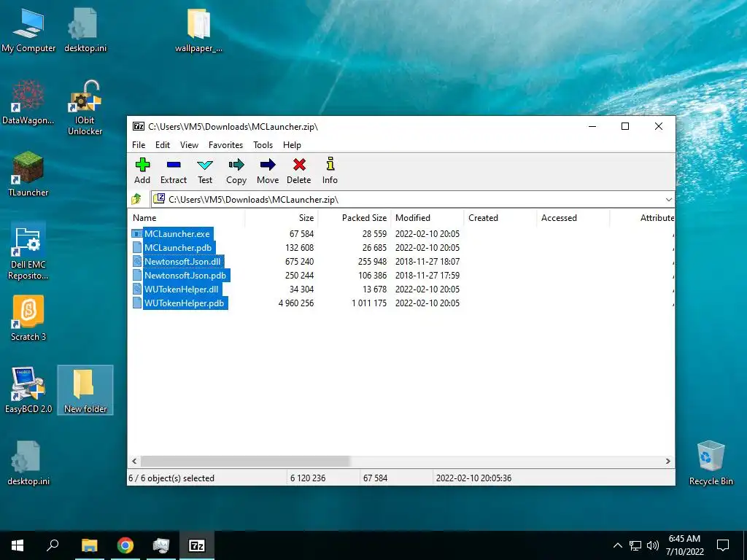This screenshot has height=560, width=747.
Task: Open File Explorer from the taskbar
Action: tap(90, 545)
